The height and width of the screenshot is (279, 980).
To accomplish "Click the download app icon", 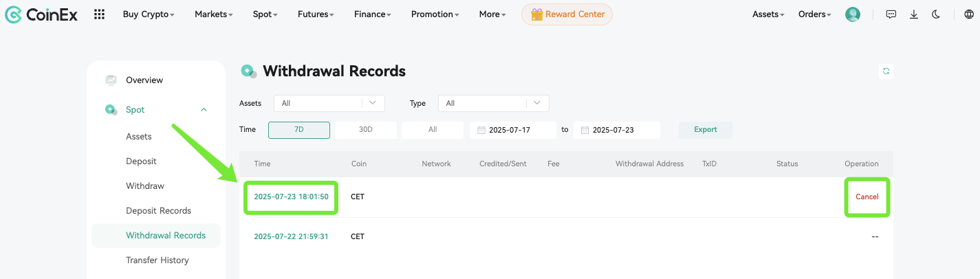I will pyautogui.click(x=914, y=14).
